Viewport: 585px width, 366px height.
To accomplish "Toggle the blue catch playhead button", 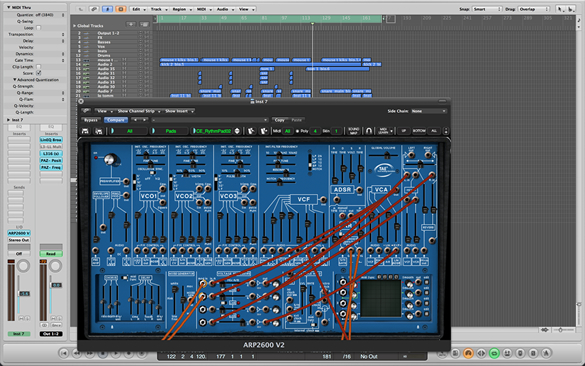I will point(107,9).
